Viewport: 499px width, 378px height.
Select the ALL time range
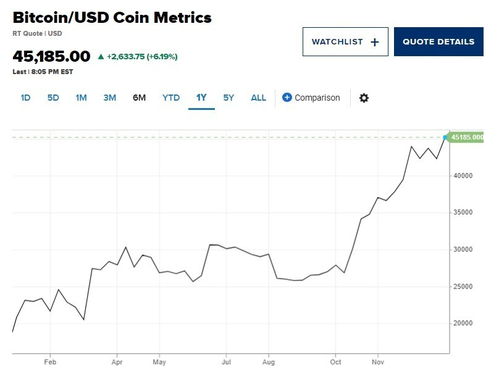tap(258, 98)
